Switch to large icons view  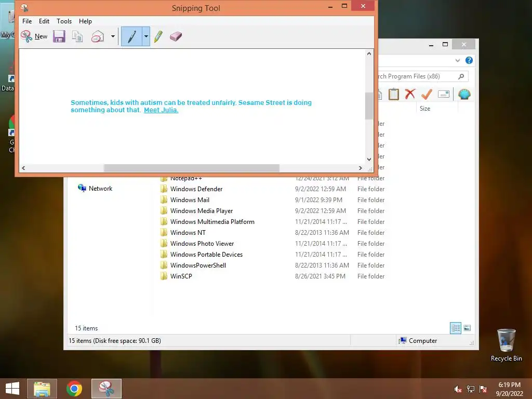point(467,328)
